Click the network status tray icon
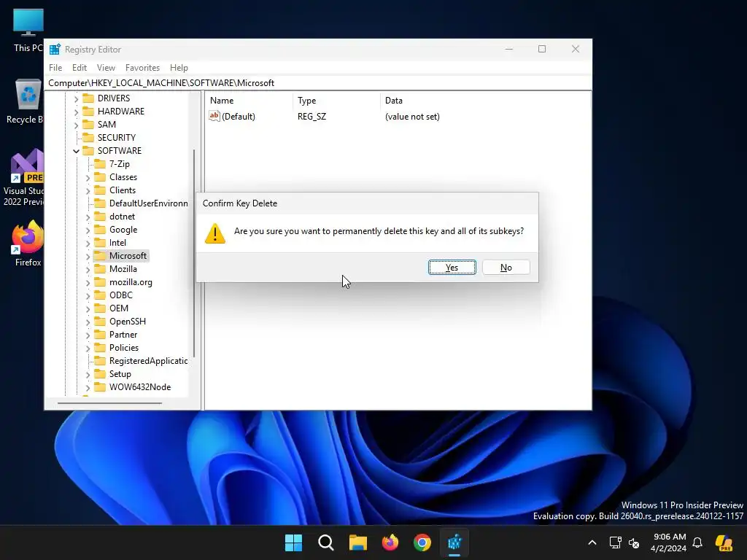The width and height of the screenshot is (747, 560). point(616,542)
